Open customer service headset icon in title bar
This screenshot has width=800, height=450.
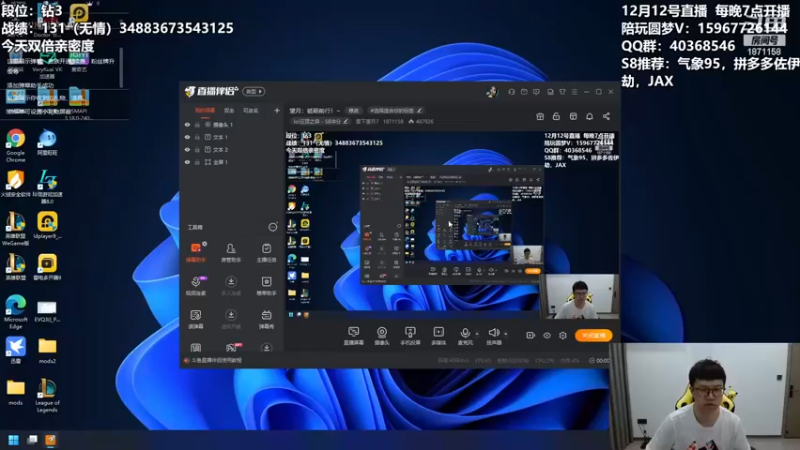(x=511, y=92)
